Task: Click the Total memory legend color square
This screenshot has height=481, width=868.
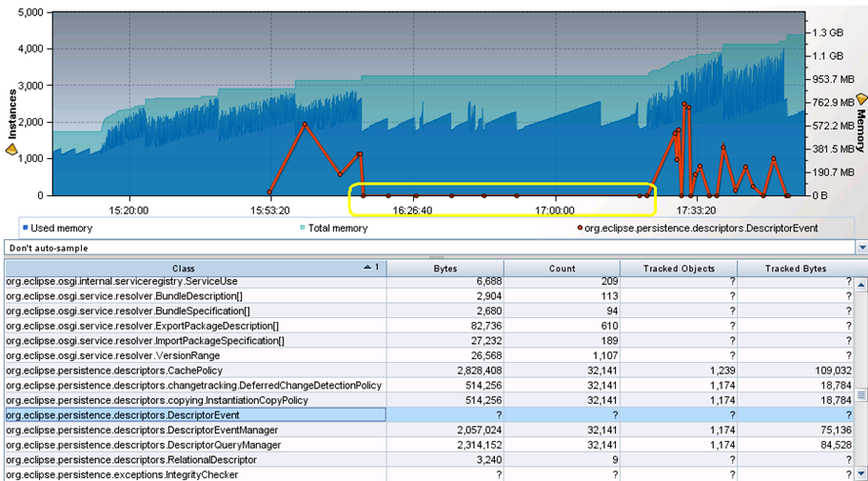Action: pos(303,229)
